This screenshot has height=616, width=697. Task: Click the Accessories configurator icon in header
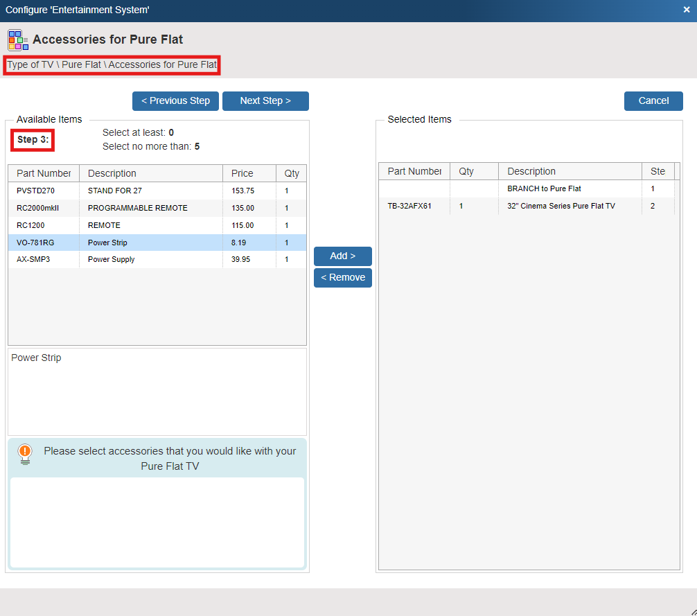18,40
